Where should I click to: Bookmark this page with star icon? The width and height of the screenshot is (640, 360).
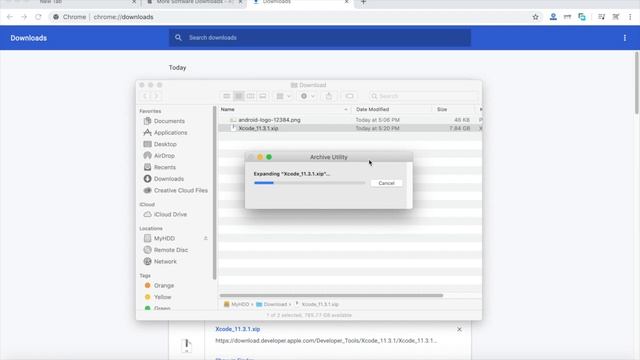click(536, 17)
